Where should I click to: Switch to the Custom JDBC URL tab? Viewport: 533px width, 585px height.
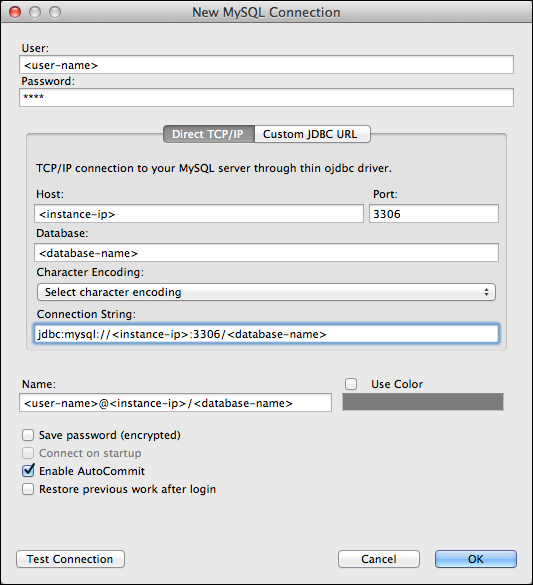coord(313,134)
